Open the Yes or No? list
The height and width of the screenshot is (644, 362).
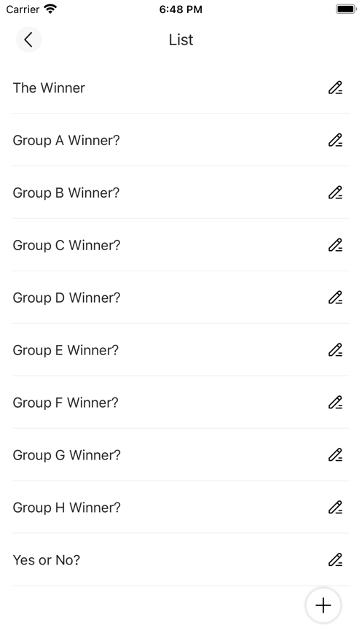point(181,560)
